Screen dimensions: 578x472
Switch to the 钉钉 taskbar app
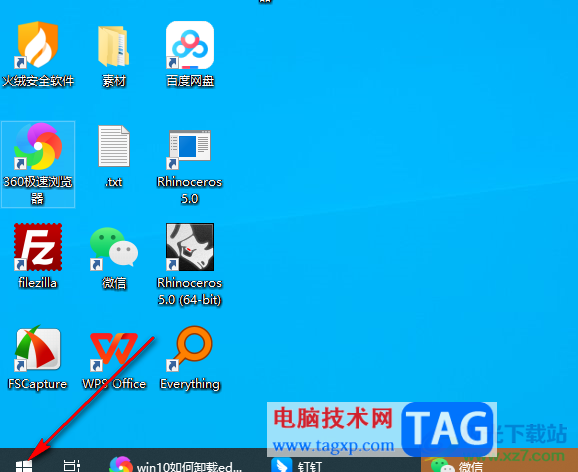pos(297,465)
